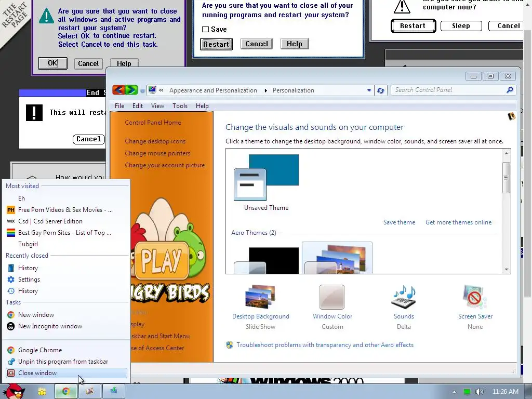Show hidden tray icons arrow
The width and height of the screenshot is (532, 399).
click(x=454, y=392)
